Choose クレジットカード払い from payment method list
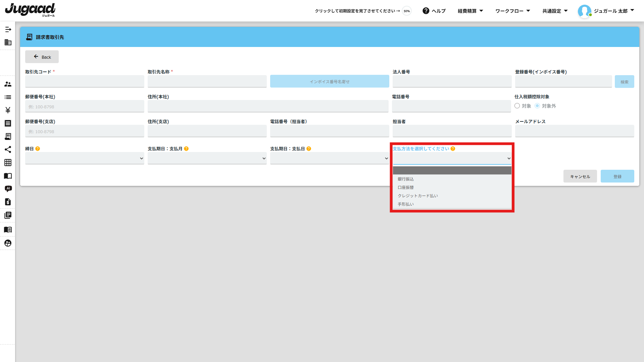This screenshot has width=644, height=362. [418, 196]
